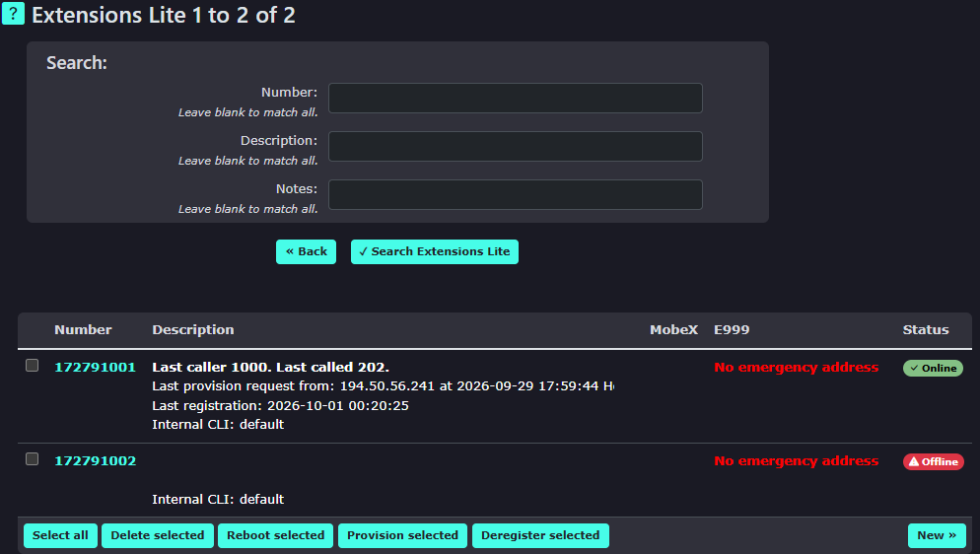
Task: Click 'Last registration: 2026-10-01 00:20:25' text
Action: tap(280, 405)
